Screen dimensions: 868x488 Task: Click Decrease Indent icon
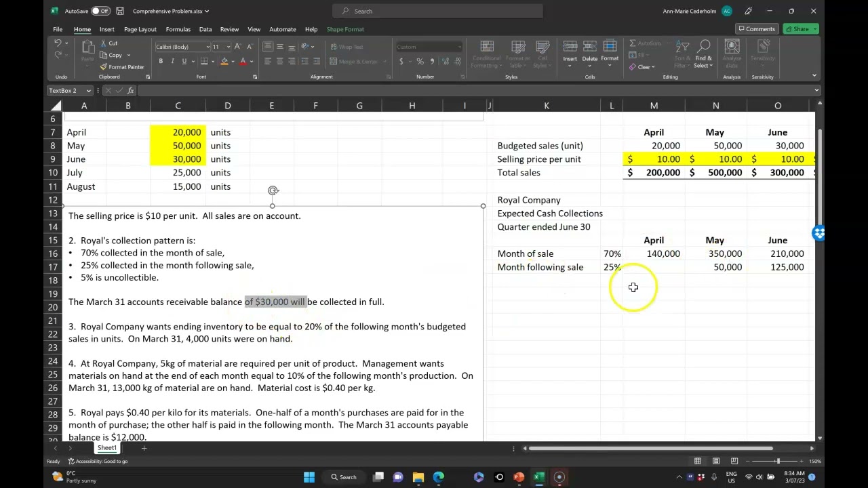point(304,61)
